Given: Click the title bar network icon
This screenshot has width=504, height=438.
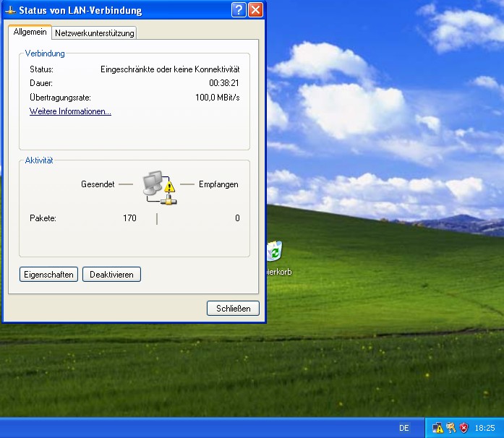Looking at the screenshot, I should pos(10,10).
